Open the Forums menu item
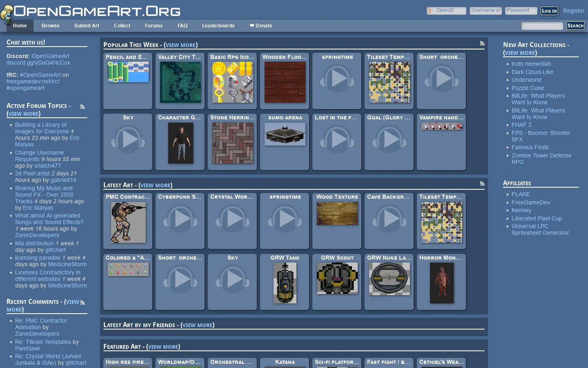588x368 pixels. 154,26
